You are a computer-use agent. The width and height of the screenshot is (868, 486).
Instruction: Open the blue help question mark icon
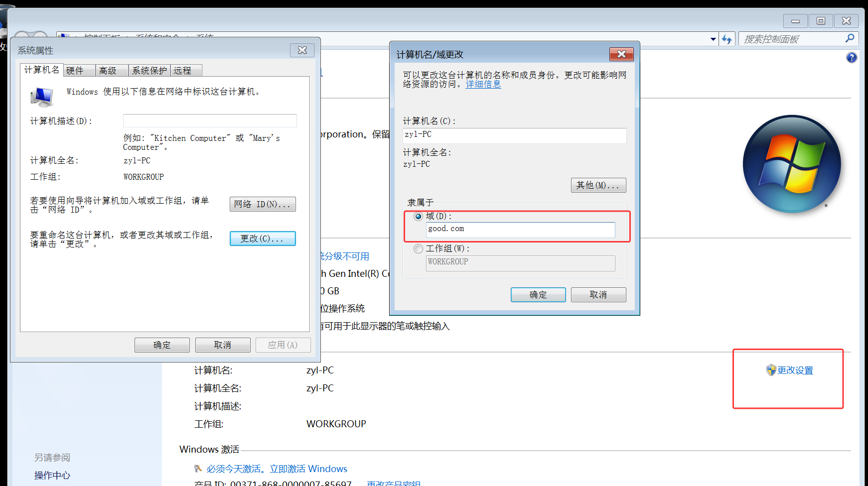click(852, 58)
